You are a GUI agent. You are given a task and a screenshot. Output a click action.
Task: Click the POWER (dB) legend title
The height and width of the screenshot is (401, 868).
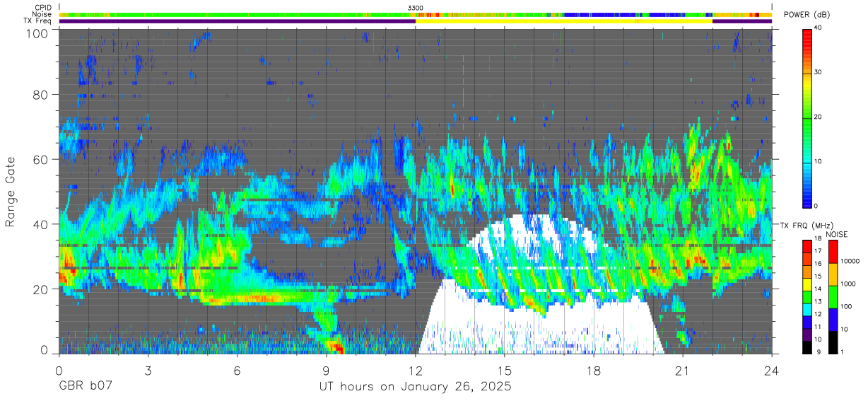pos(807,15)
